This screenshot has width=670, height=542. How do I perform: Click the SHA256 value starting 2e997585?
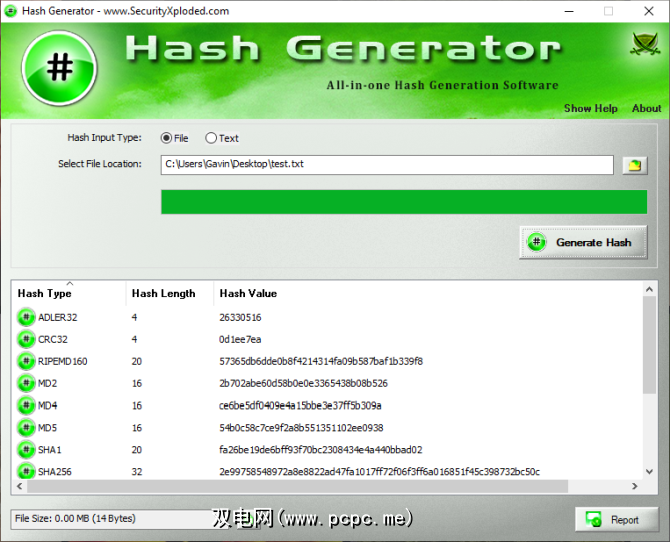point(379,471)
